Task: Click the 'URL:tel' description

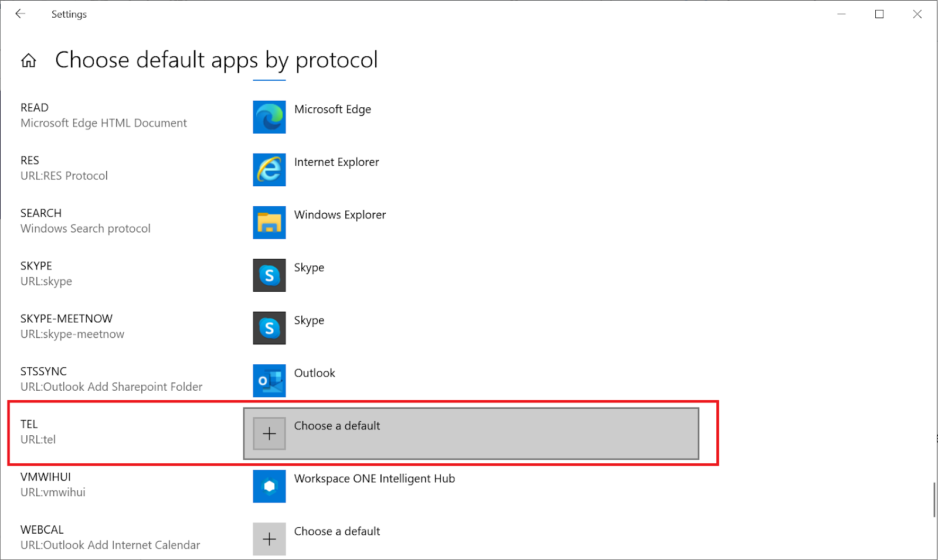Action: [x=38, y=439]
